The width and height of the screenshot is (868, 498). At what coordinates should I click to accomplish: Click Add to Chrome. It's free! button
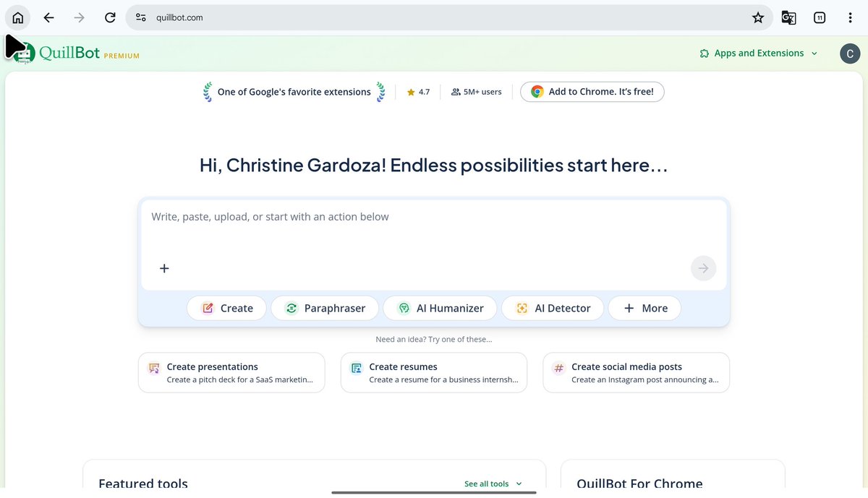592,92
